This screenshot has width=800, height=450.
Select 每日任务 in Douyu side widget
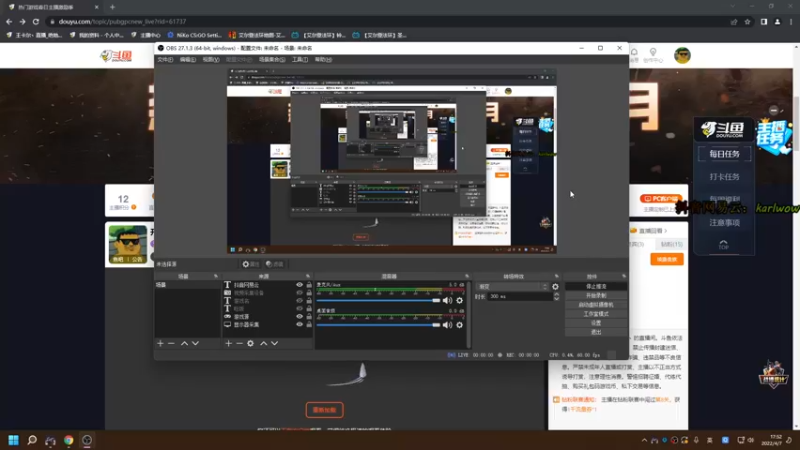[724, 154]
